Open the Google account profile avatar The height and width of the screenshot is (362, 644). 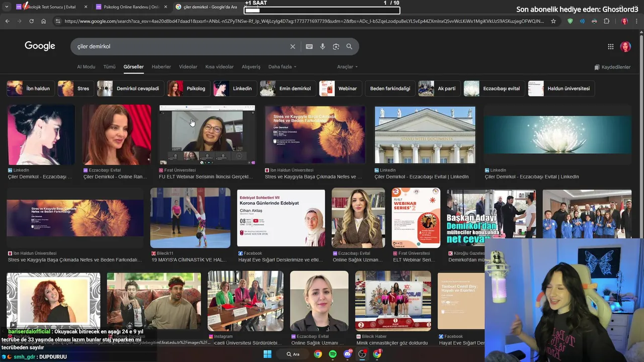coord(625,47)
